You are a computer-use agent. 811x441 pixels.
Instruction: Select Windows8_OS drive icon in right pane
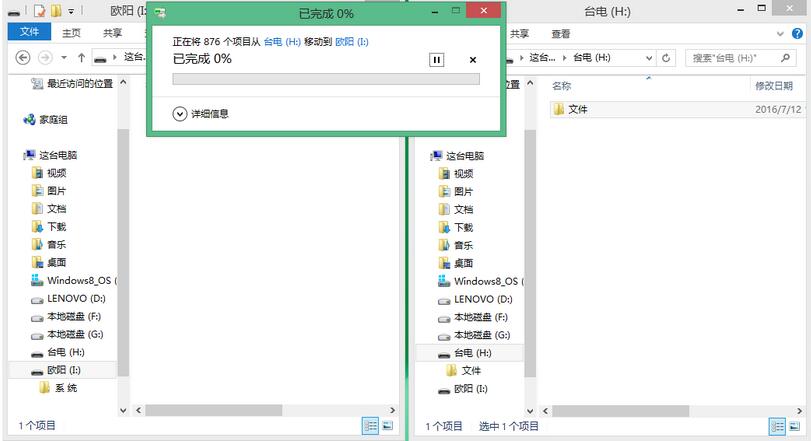(x=444, y=281)
